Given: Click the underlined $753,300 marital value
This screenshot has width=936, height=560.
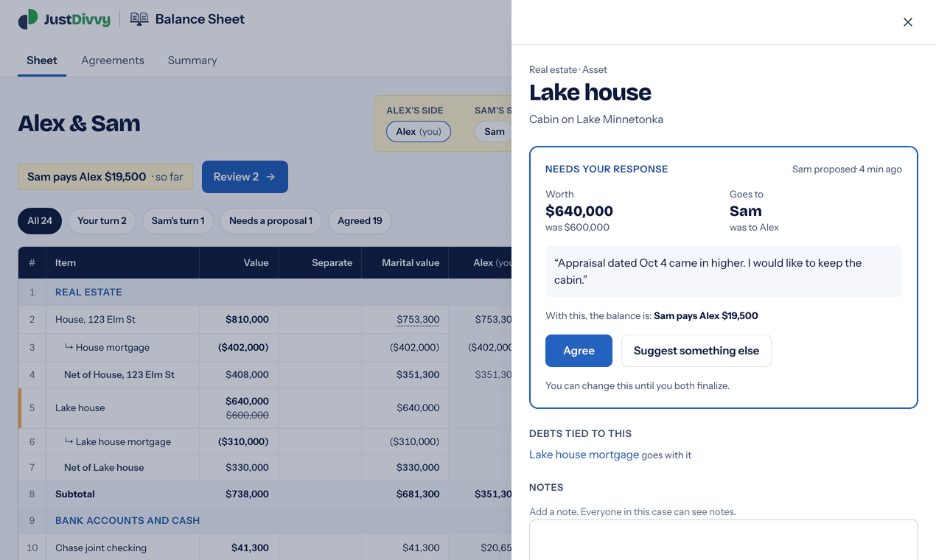Looking at the screenshot, I should point(418,320).
